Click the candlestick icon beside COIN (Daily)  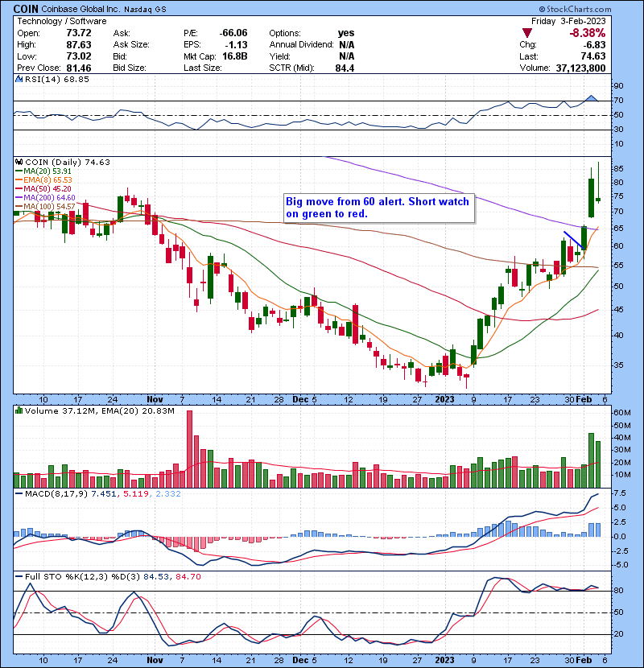(19, 162)
